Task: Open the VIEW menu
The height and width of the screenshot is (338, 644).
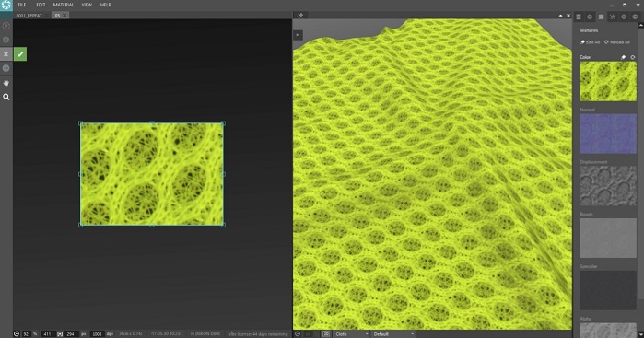Action: click(x=87, y=5)
